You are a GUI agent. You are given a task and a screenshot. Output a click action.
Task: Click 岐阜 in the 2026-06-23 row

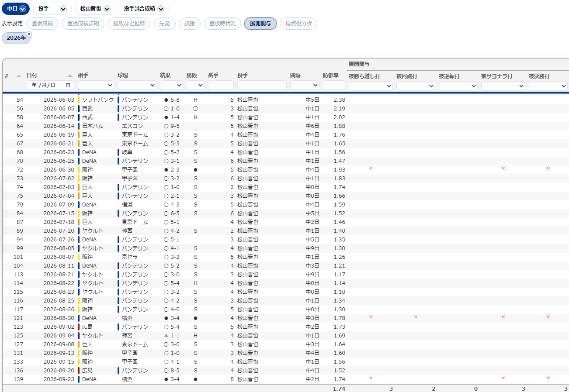point(127,152)
